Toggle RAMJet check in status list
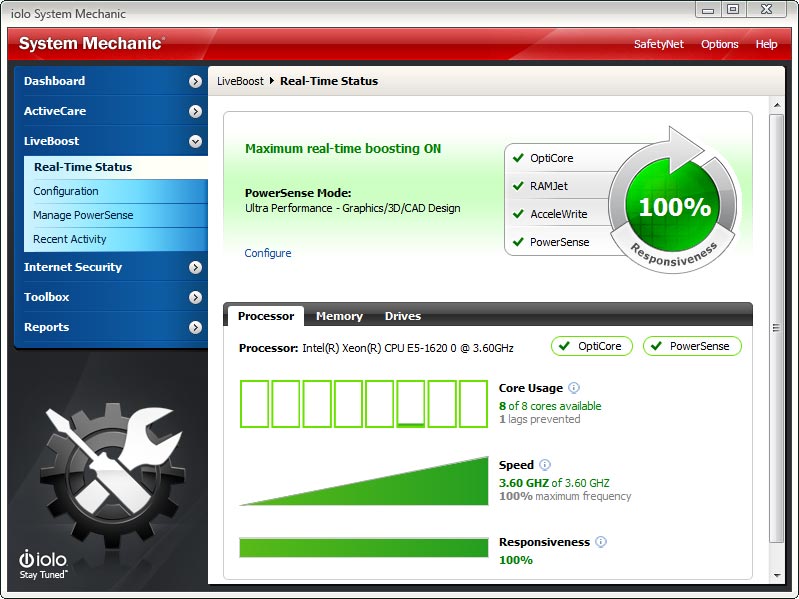 (518, 186)
